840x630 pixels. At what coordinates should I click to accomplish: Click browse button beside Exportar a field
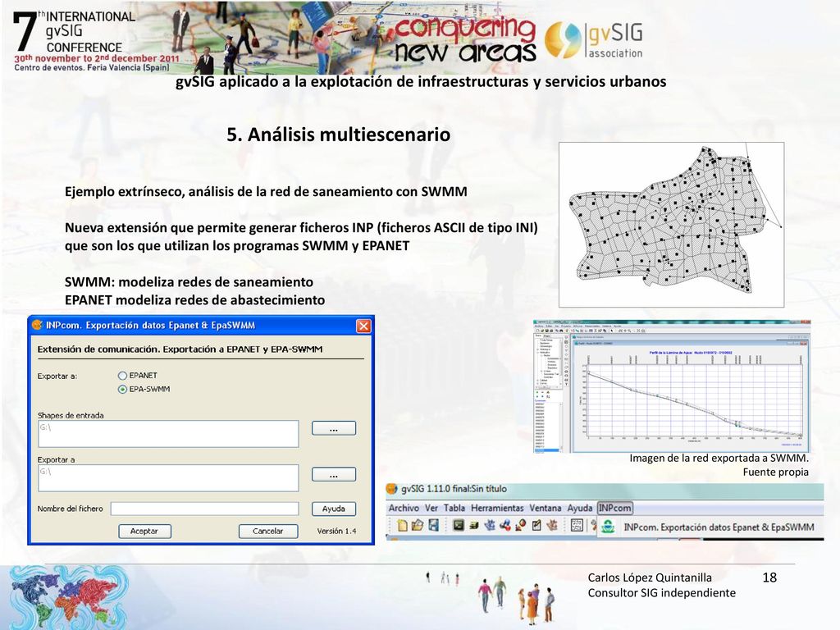[x=334, y=475]
